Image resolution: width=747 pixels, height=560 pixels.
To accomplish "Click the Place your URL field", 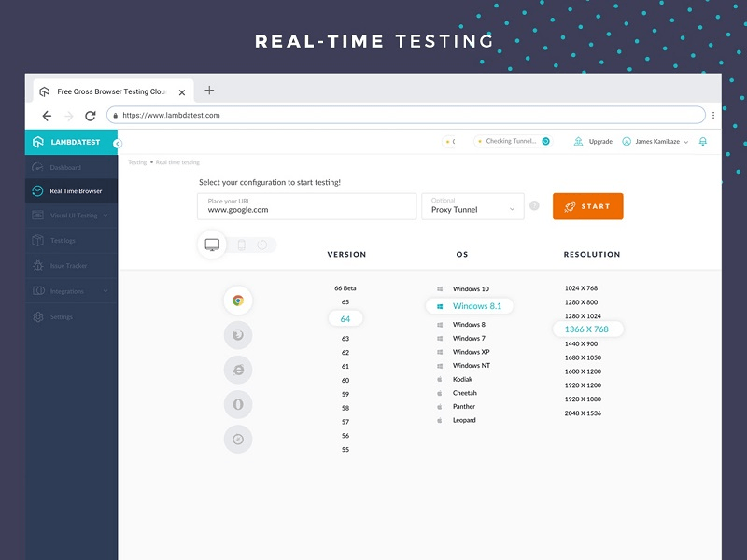I will [306, 206].
